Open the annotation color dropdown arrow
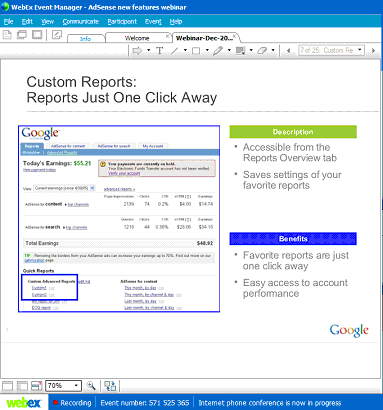Image resolution: width=383 pixels, height=410 pixels. point(251,51)
